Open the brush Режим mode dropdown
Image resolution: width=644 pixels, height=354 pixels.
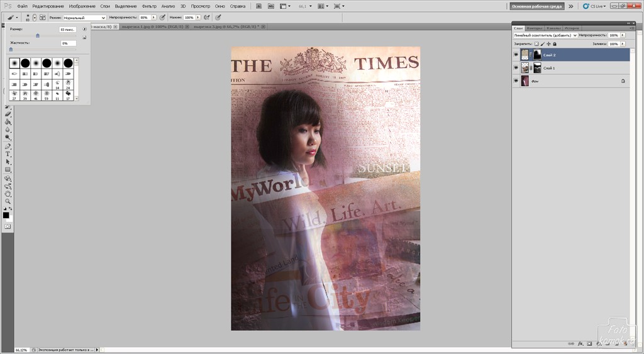coord(85,18)
